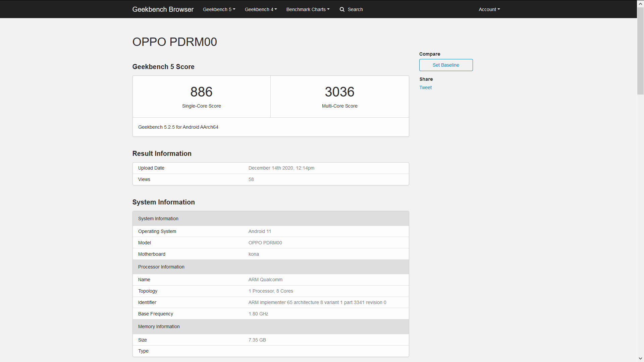Click the Tweet share link
Screen dimensions: 644x362
pyautogui.click(x=425, y=87)
